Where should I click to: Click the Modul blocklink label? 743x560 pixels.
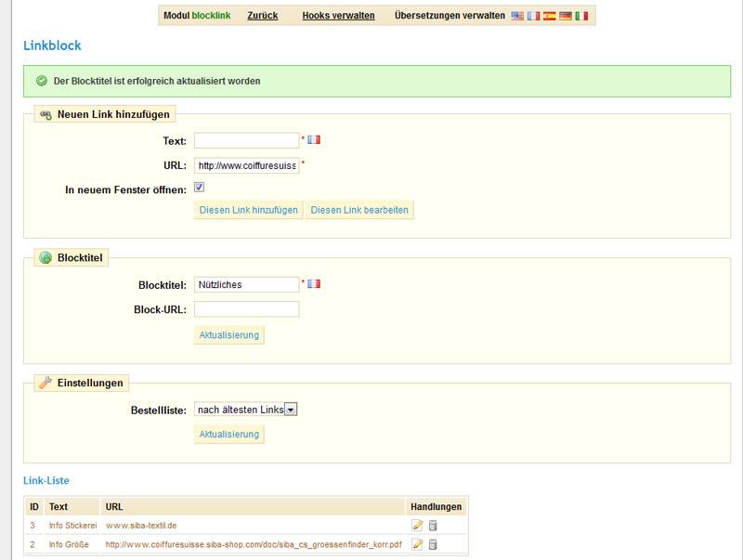(x=197, y=16)
